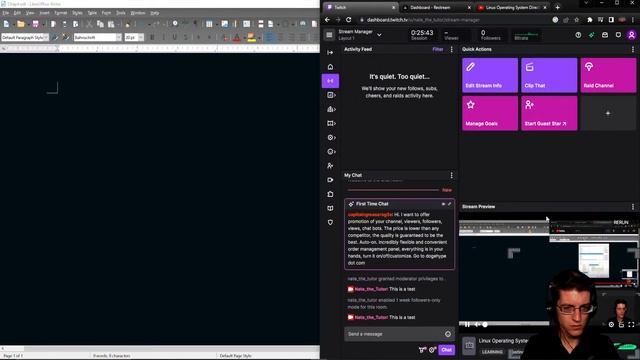640x360 pixels.
Task: Make the stream preview fullscreen
Action: [x=631, y=324]
